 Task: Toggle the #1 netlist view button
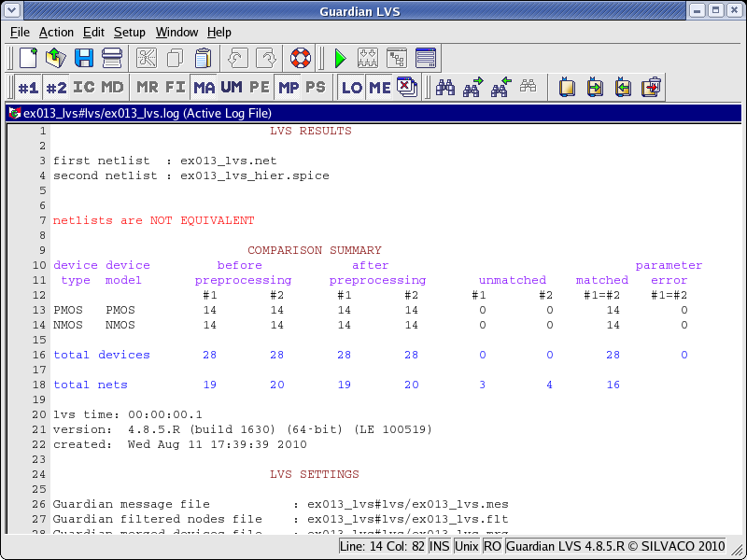click(x=28, y=88)
